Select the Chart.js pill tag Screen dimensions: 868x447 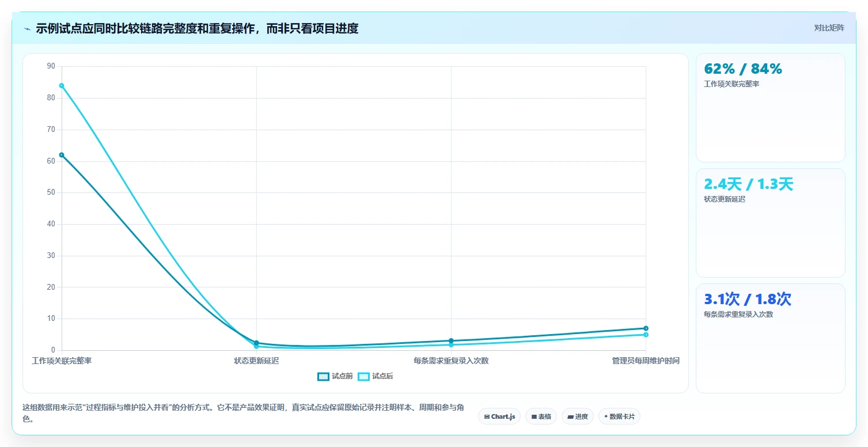499,416
